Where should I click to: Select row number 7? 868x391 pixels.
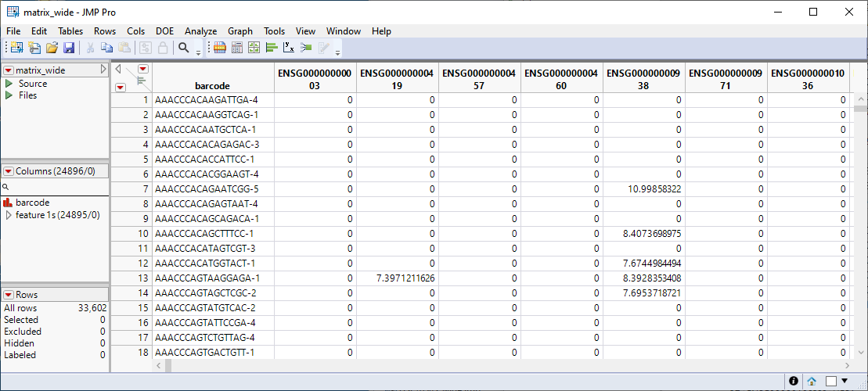coord(131,189)
